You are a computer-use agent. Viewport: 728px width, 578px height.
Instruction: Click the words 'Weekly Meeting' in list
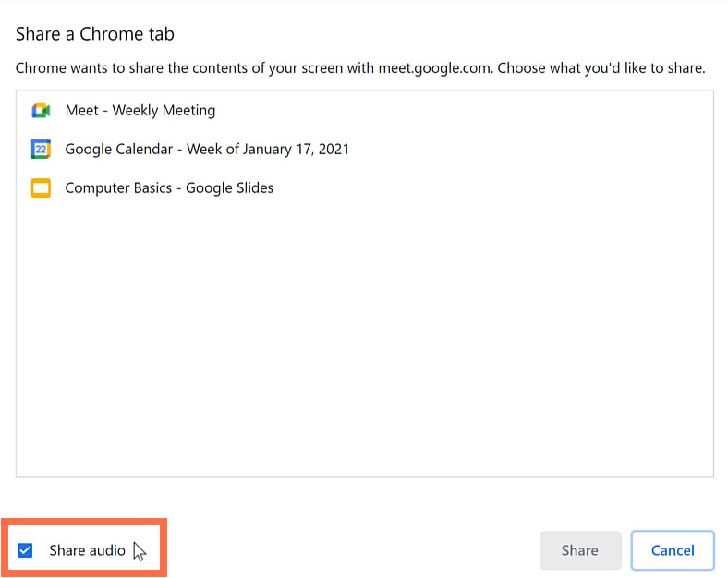pos(164,111)
